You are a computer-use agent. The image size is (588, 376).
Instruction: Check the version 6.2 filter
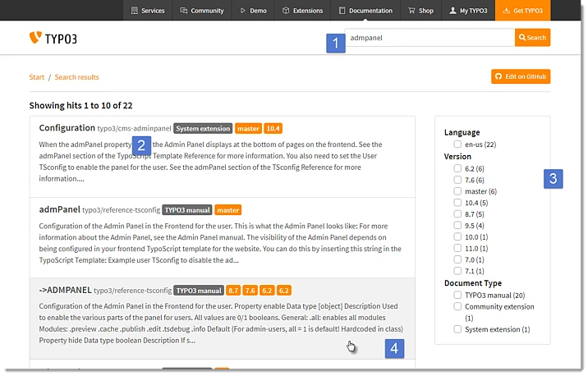pos(457,168)
